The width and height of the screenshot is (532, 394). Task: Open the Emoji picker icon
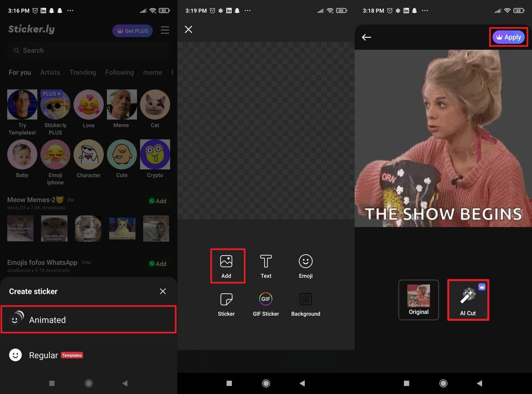[x=305, y=262]
